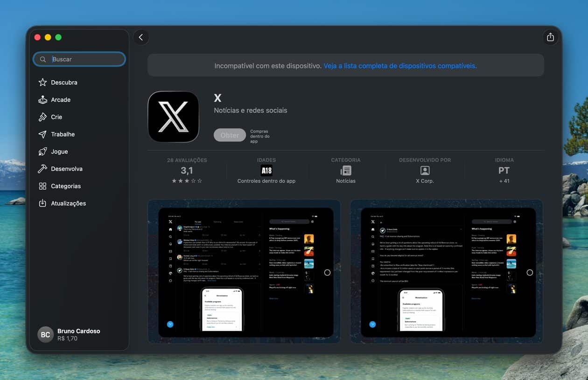The image size is (588, 380).
Task: Click the X app icon
Action: click(173, 117)
